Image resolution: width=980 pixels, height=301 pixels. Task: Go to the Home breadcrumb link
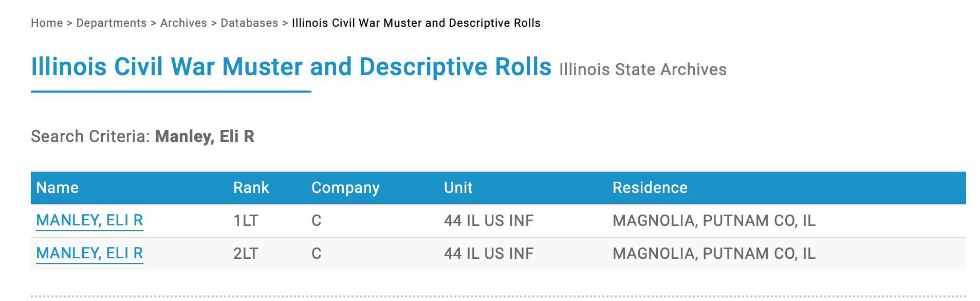46,23
